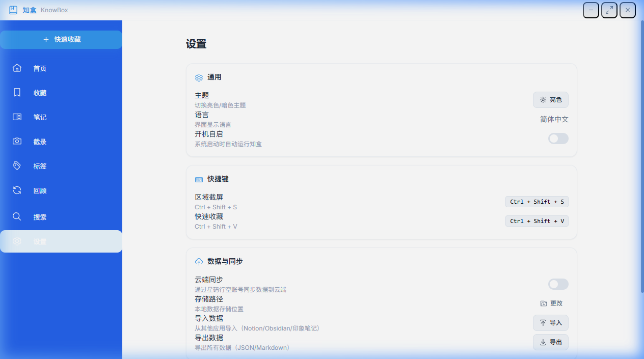Click the folder icon beside 更改

(x=544, y=303)
